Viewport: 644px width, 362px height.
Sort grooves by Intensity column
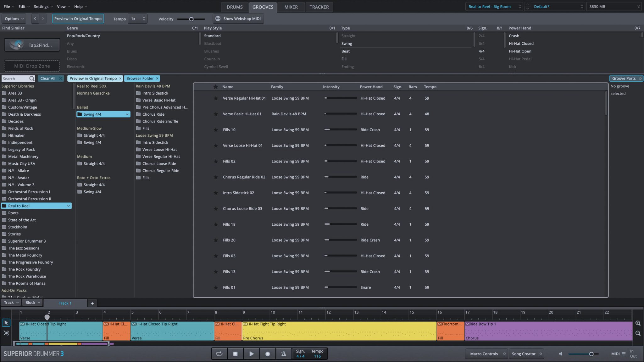331,87
